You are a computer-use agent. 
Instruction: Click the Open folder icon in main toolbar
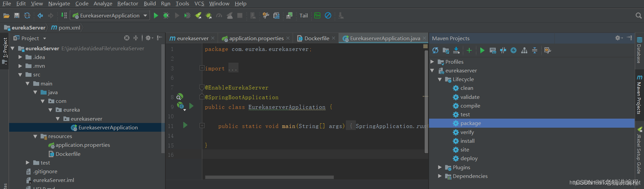[x=6, y=15]
